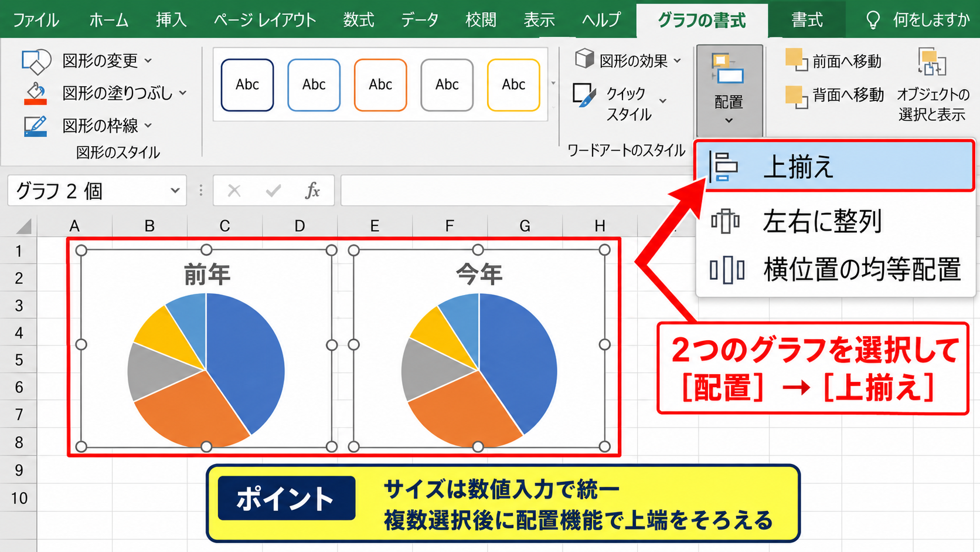980x552 pixels.
Task: Click the select-all corner triangle
Action: (23, 226)
